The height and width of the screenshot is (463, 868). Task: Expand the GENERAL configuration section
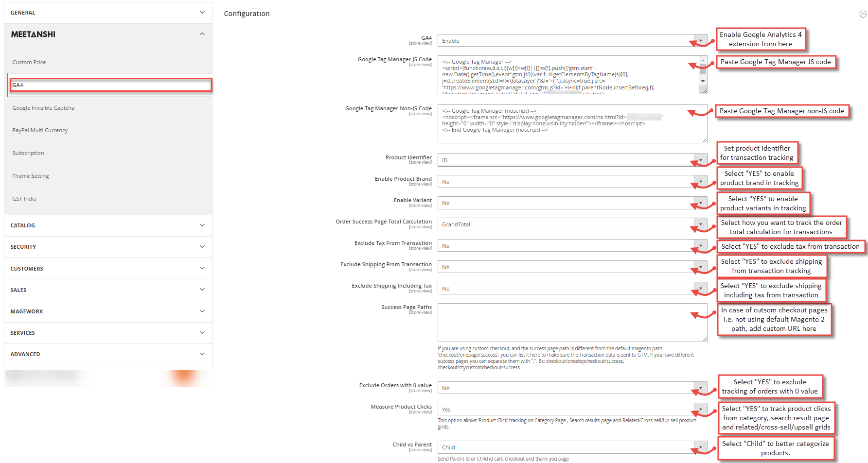(108, 13)
